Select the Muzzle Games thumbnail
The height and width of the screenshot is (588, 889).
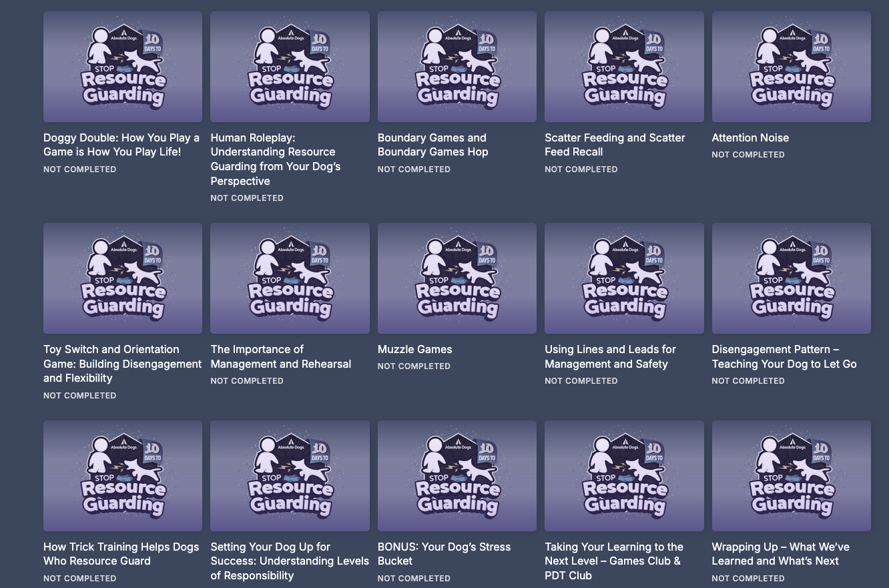click(457, 278)
